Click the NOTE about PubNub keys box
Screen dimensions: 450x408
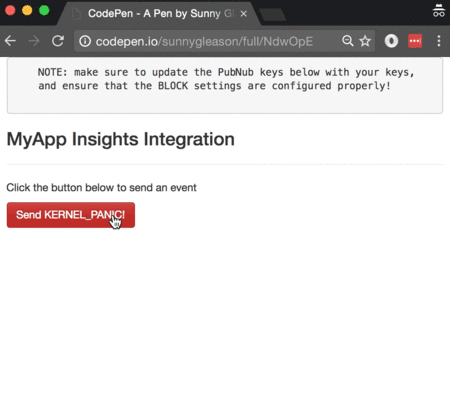[x=225, y=86]
